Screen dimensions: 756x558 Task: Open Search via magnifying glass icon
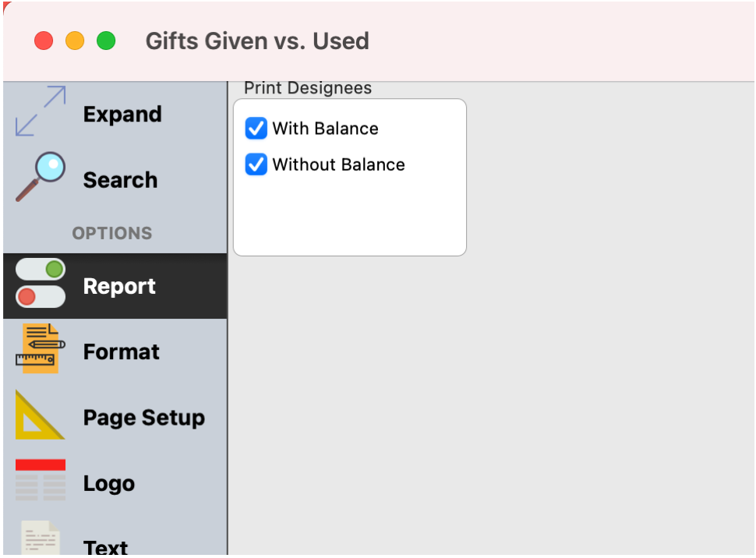41,177
